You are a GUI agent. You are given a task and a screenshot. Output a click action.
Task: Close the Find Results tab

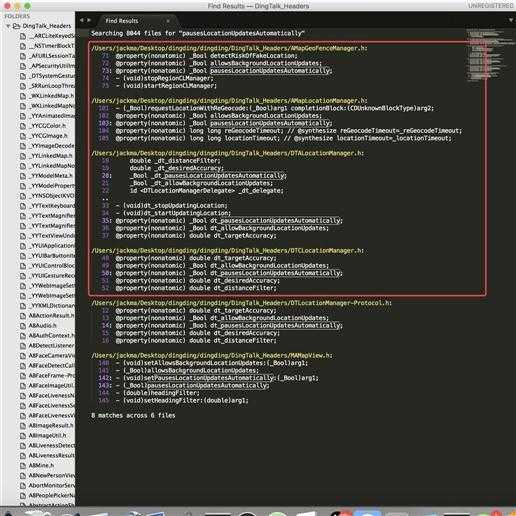tap(168, 21)
